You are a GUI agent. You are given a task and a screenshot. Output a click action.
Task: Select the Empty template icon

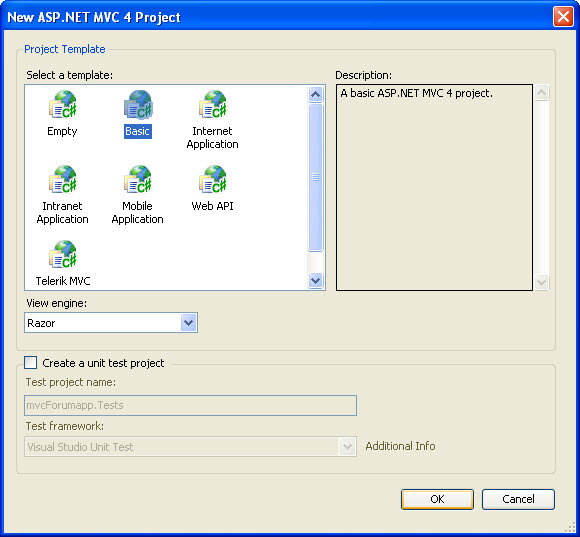63,104
